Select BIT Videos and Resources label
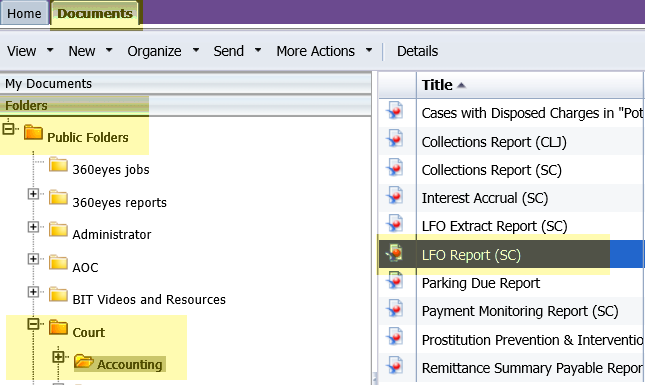Screen dimensions: 645x385 pyautogui.click(x=149, y=299)
